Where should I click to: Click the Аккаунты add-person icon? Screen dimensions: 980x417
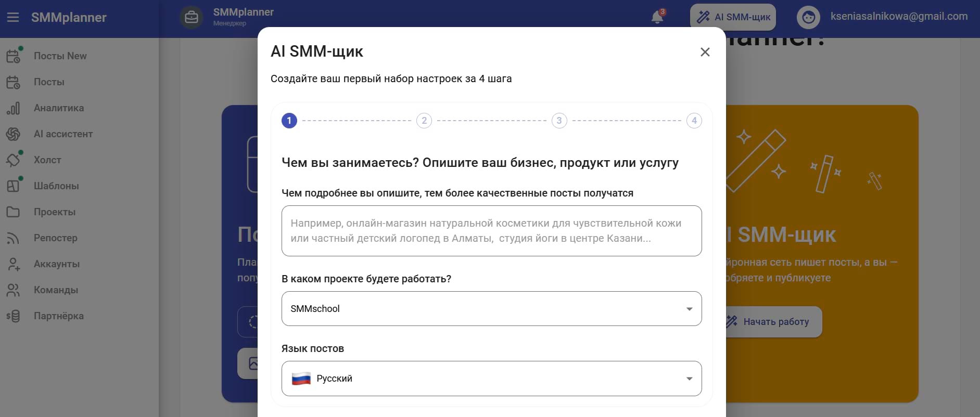coord(14,264)
